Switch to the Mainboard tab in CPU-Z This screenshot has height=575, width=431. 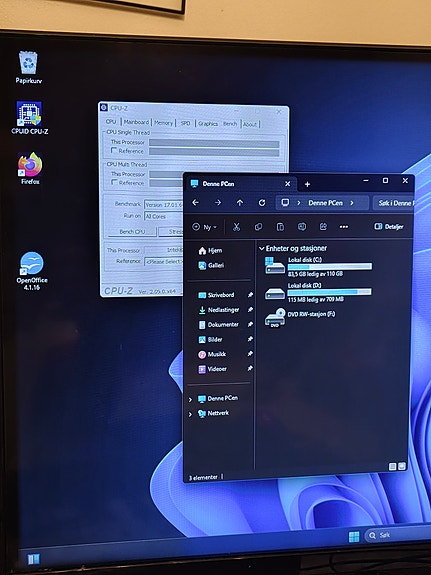(x=136, y=122)
